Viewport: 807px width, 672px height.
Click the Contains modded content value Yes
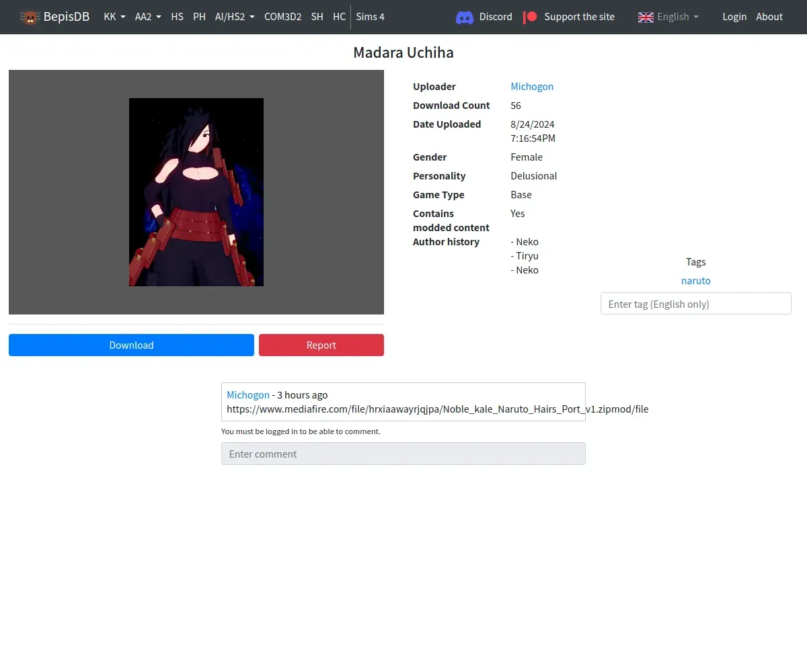518,214
